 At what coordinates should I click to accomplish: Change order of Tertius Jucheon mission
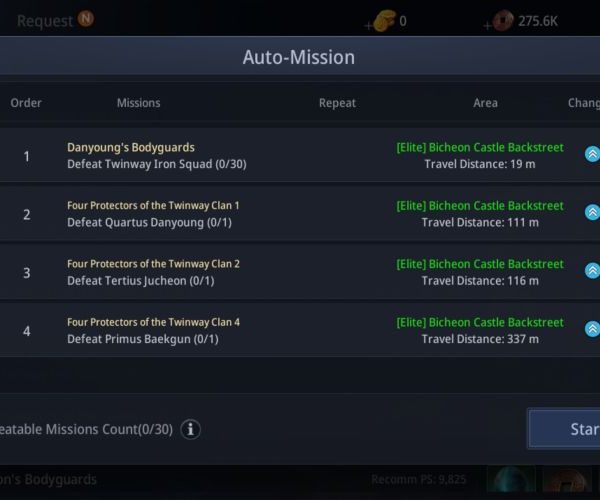(592, 270)
